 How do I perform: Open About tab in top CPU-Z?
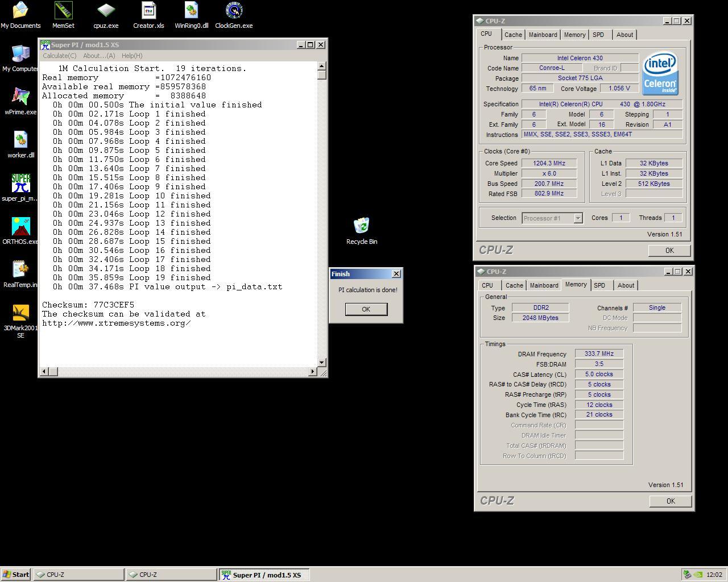click(624, 35)
